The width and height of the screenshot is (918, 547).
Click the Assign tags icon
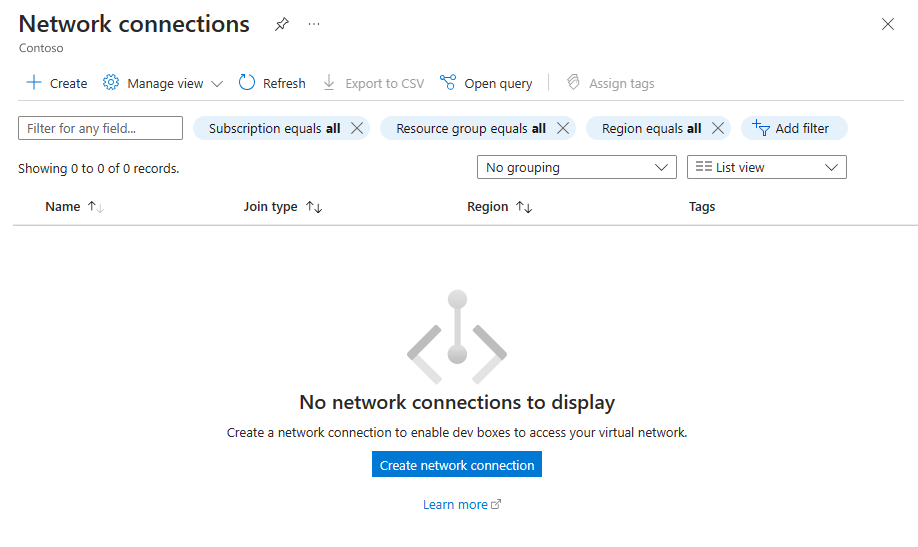click(x=573, y=83)
